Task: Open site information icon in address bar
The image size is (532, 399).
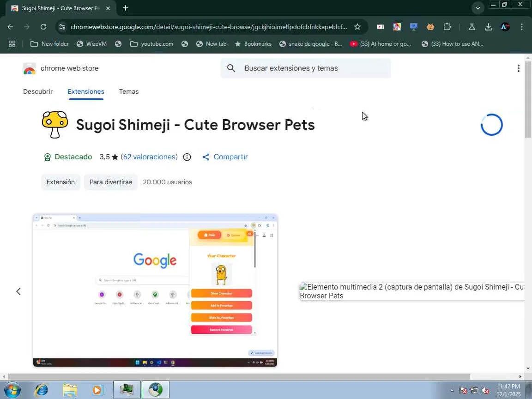Action: coord(62,27)
